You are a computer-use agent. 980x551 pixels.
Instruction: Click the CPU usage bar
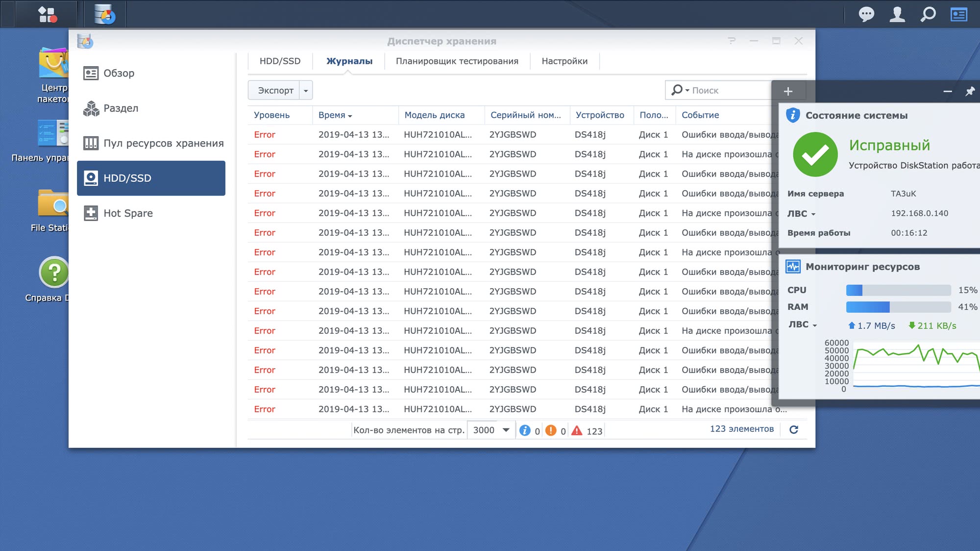pos(898,290)
